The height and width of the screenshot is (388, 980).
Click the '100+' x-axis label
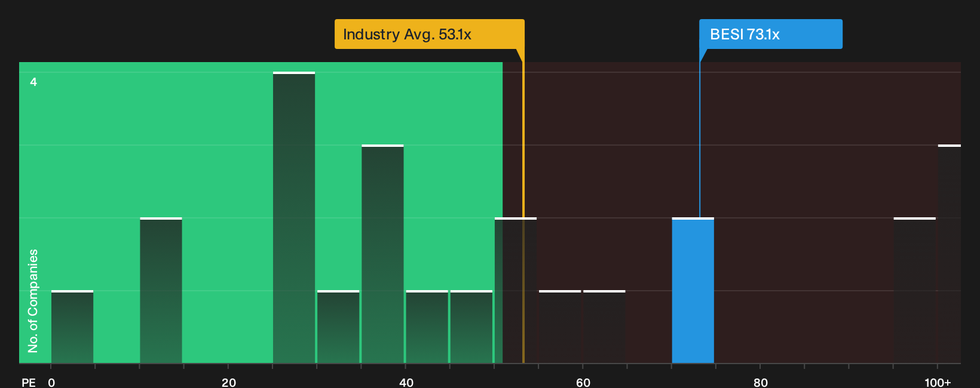(938, 382)
